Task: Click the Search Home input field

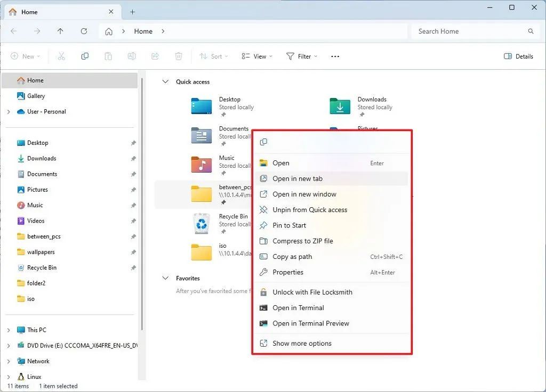Action: coord(469,31)
